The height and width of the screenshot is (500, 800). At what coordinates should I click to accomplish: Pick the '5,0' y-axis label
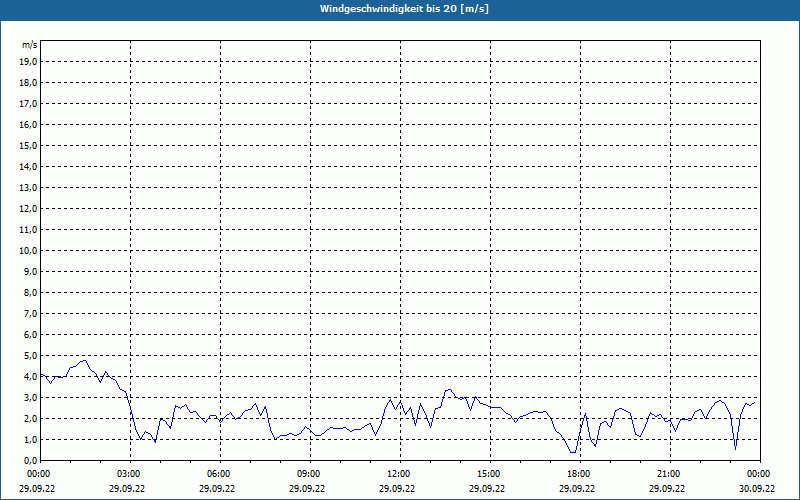tap(30, 356)
